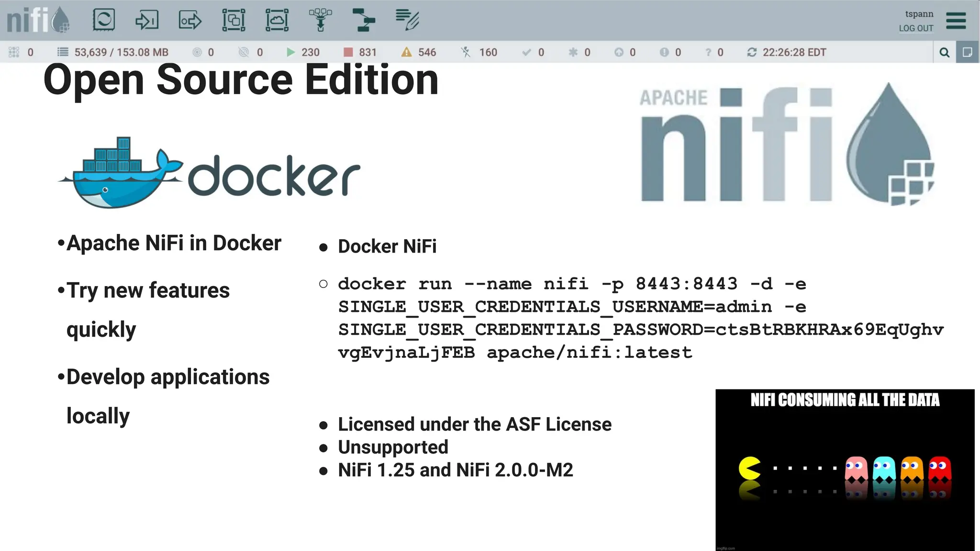
Task: Select the Label component icon
Action: pyautogui.click(x=407, y=20)
